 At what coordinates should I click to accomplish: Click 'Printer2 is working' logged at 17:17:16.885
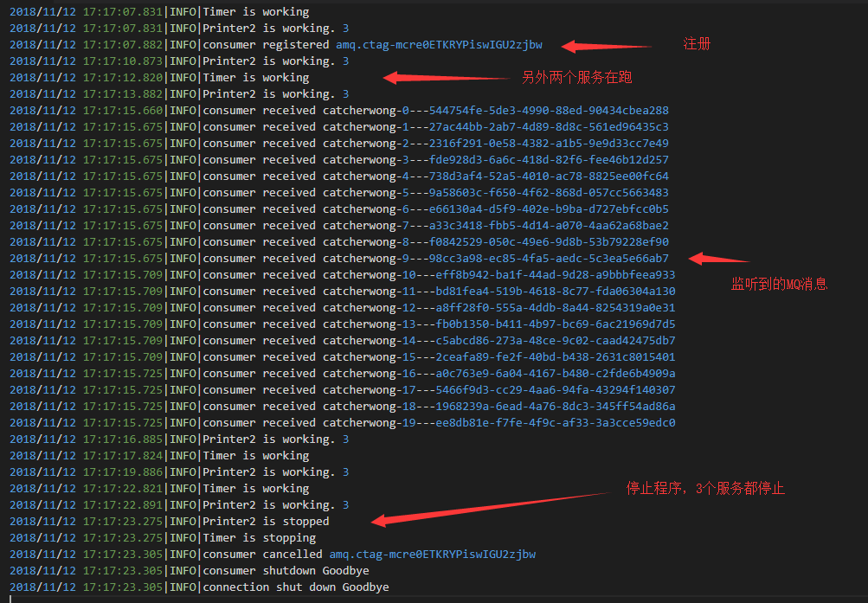pos(276,439)
